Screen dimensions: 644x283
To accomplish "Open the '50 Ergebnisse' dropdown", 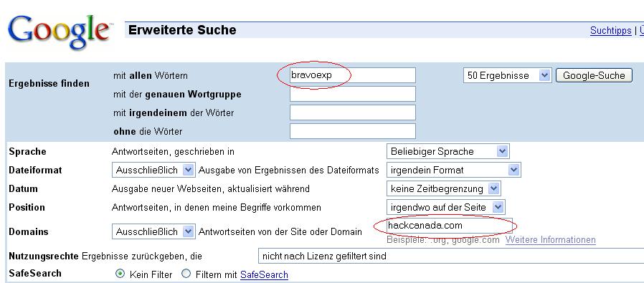I will (507, 75).
